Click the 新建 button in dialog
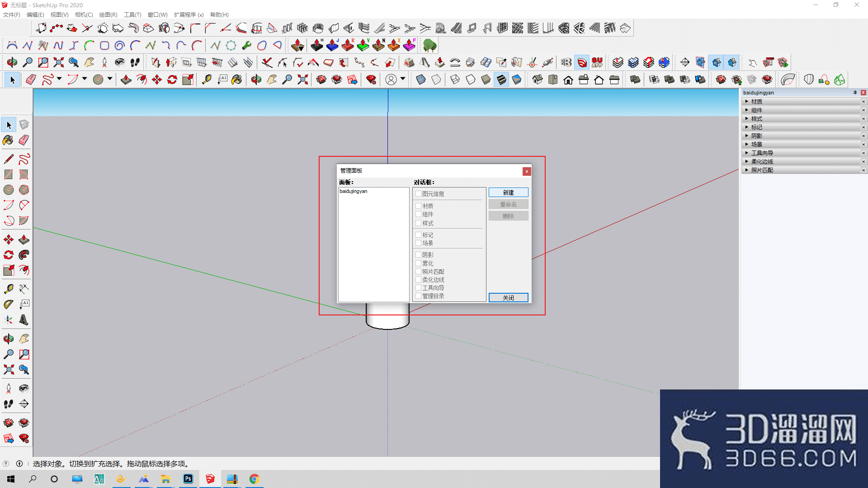 point(508,192)
